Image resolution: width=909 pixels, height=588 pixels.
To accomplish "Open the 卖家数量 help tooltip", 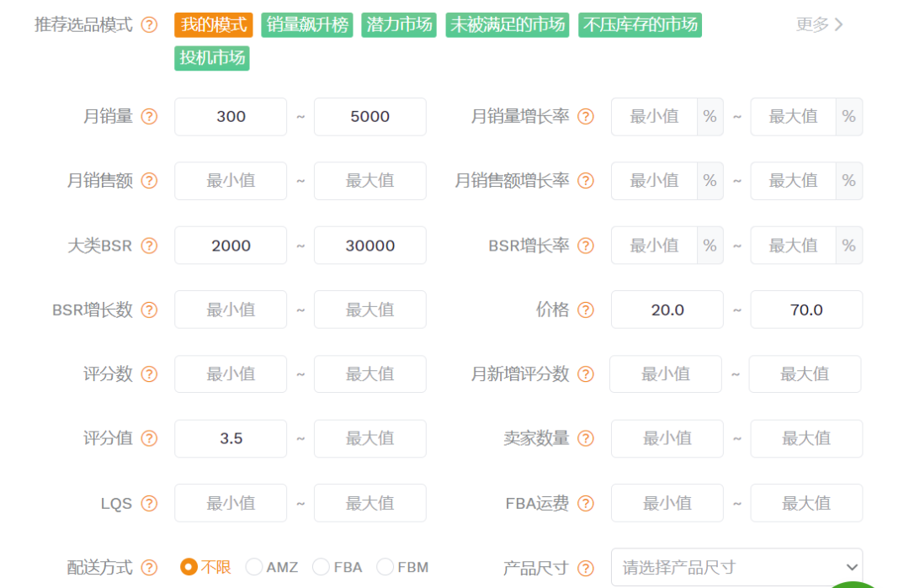I will [x=585, y=438].
